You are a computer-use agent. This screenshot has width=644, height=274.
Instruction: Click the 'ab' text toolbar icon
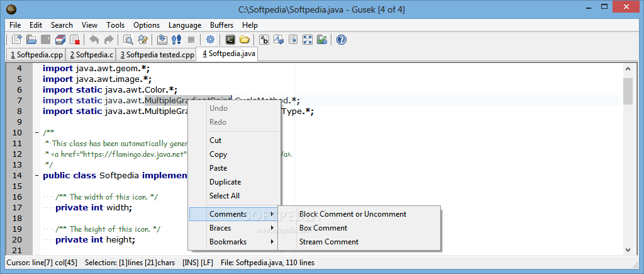[265, 40]
